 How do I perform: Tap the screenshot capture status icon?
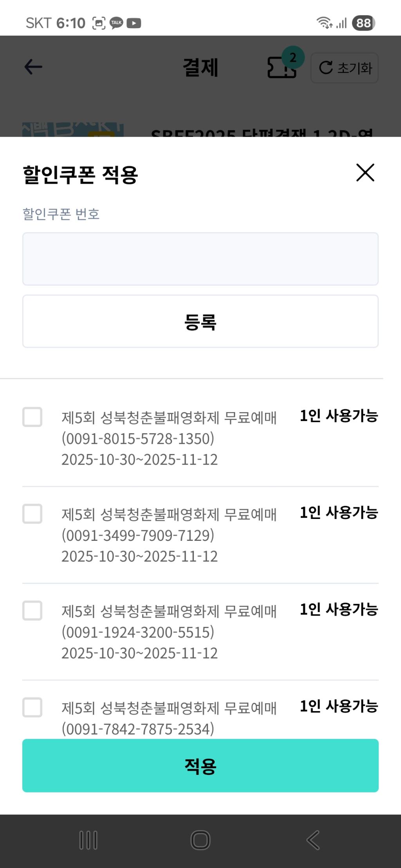click(x=99, y=23)
